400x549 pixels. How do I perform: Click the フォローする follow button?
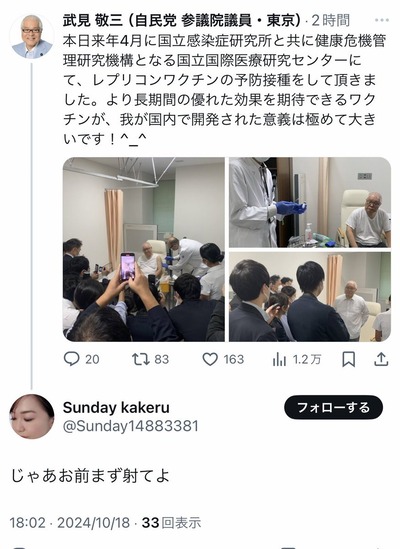coord(333,407)
